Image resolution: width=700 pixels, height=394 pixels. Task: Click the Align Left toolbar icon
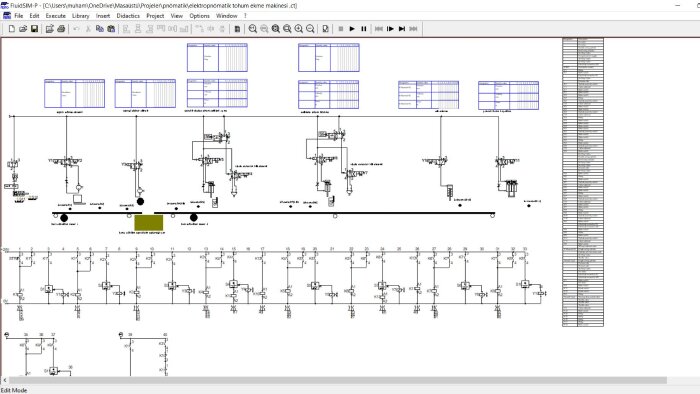point(126,29)
